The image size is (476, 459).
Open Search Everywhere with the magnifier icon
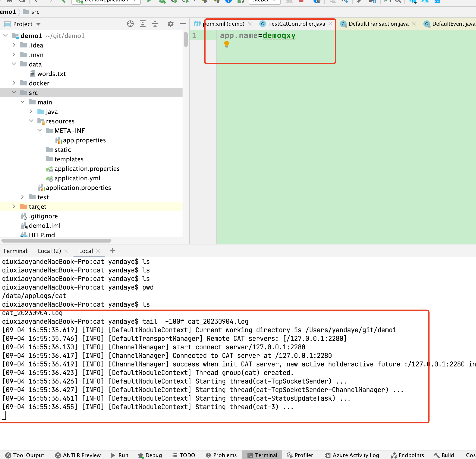point(398,1)
